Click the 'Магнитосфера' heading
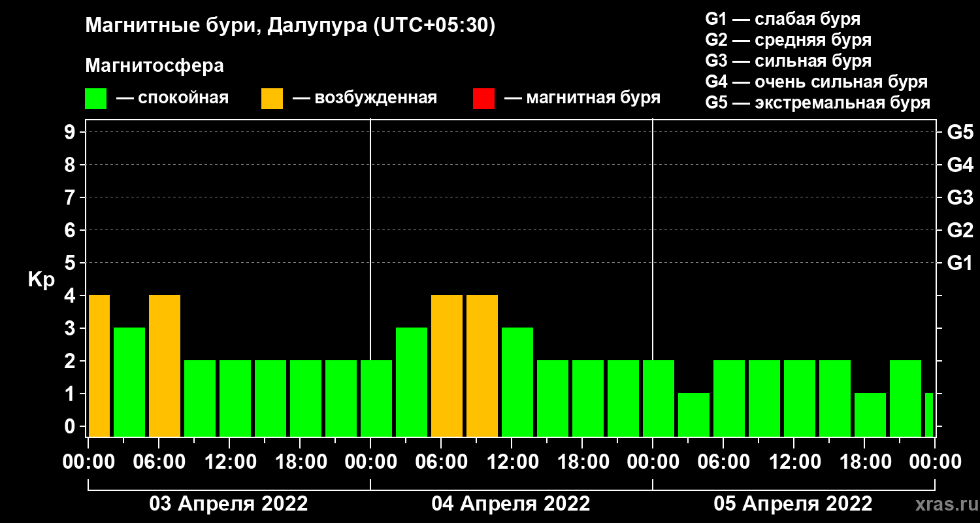Screen dimensions: 980x523 [x=154, y=66]
